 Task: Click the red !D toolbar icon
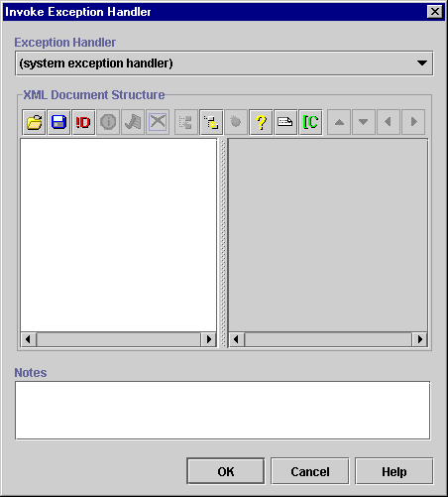click(x=83, y=122)
